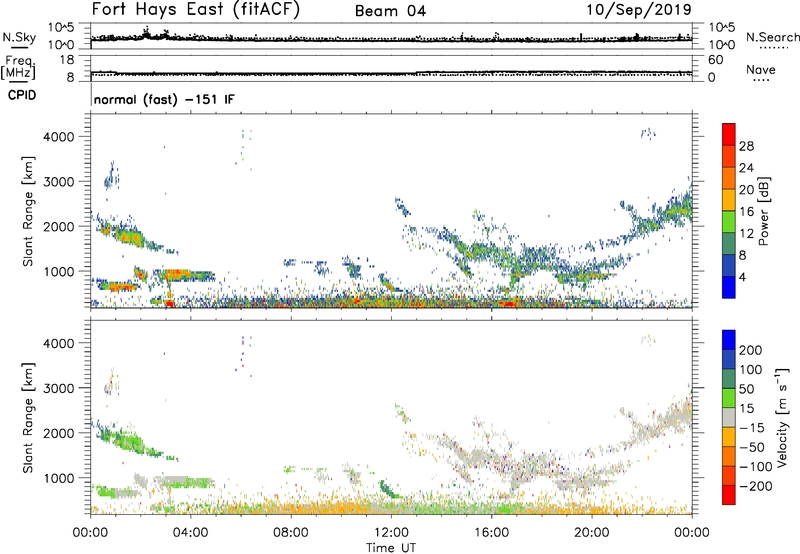Pick the bright blue bottom segment of power color bar

pyautogui.click(x=729, y=287)
